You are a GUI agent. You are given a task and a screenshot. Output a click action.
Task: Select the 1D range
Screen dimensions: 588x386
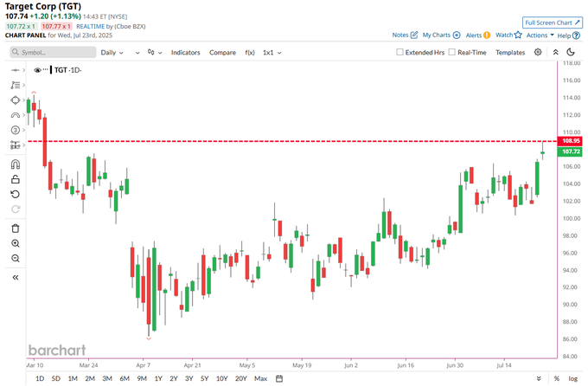40,378
